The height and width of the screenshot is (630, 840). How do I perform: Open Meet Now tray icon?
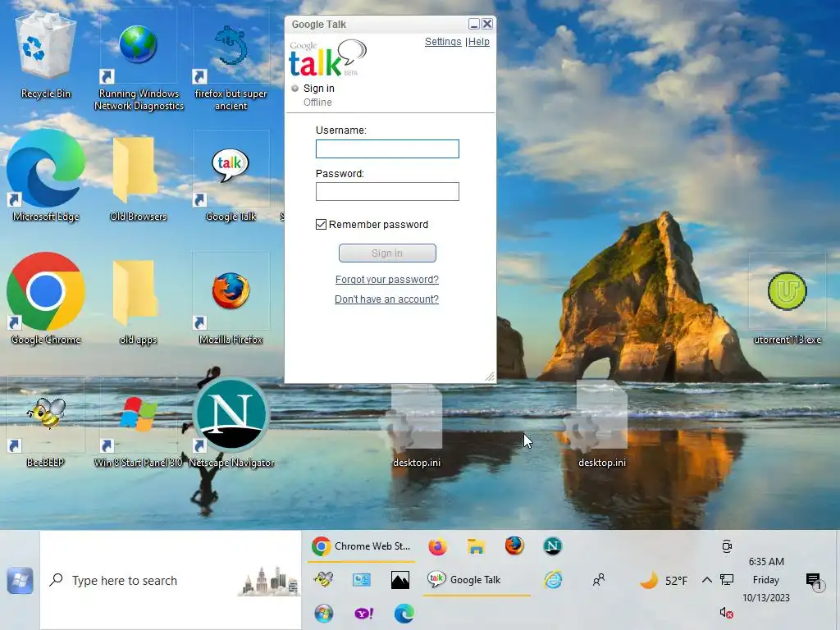727,546
